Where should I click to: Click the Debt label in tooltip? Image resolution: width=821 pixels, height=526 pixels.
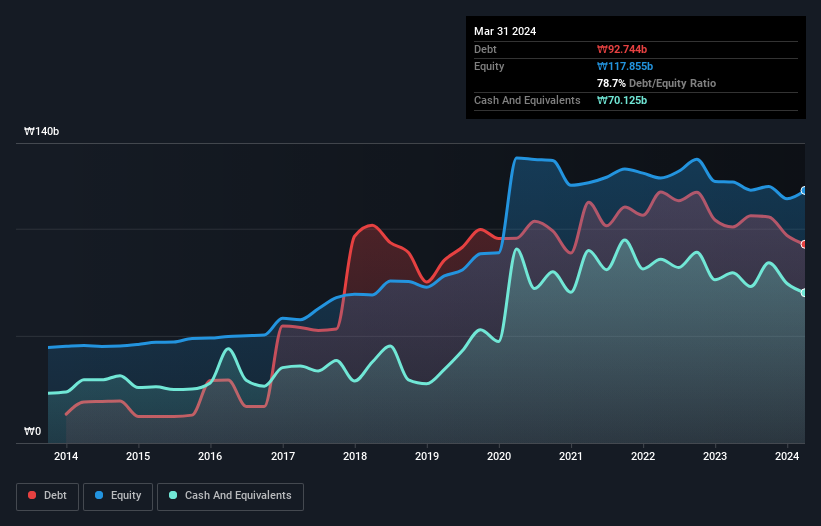(x=485, y=49)
